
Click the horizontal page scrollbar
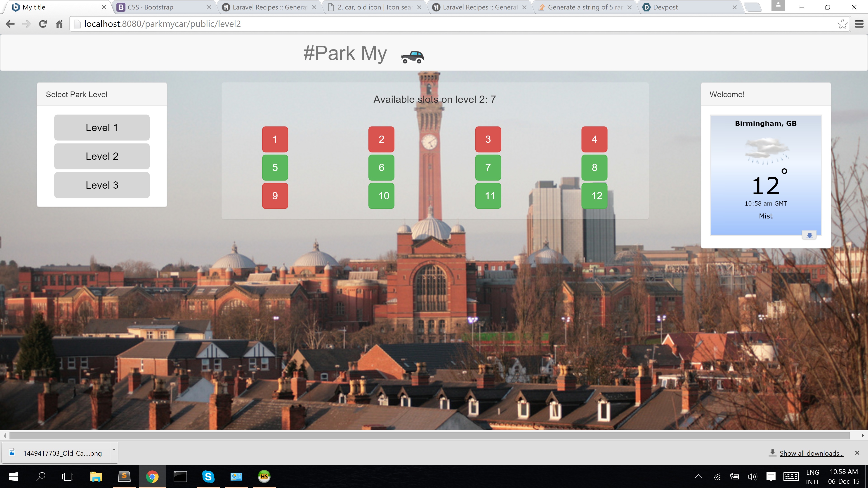tap(429, 435)
